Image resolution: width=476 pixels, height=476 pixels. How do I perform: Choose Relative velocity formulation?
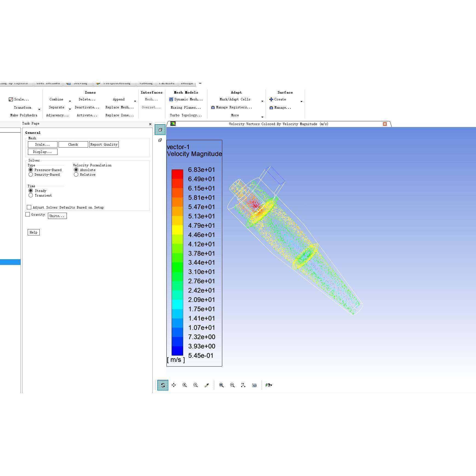point(76,175)
